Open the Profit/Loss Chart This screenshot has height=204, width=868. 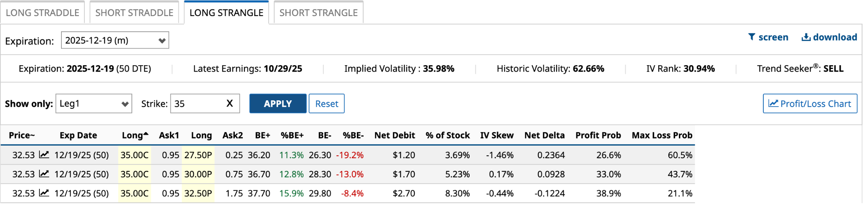click(810, 104)
